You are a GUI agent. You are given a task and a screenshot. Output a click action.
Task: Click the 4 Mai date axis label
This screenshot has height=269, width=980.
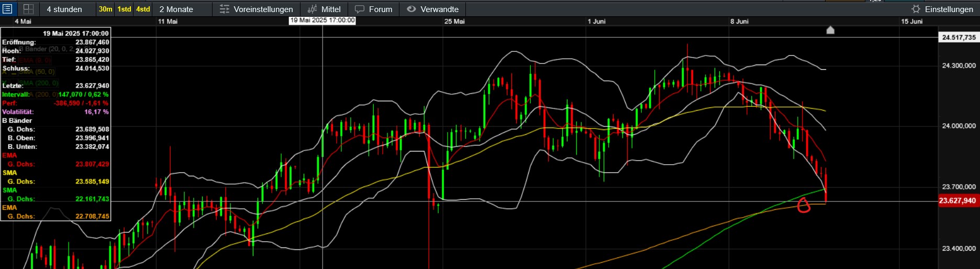(x=23, y=21)
